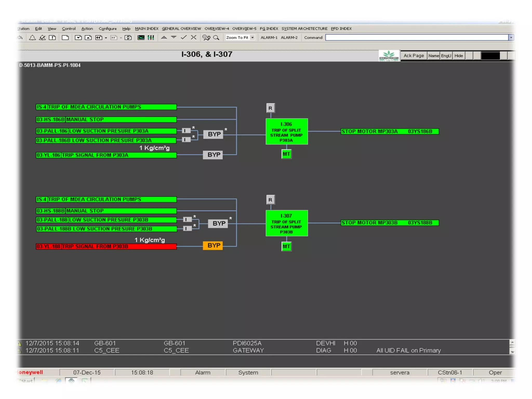Click the page reload icon

(128, 38)
